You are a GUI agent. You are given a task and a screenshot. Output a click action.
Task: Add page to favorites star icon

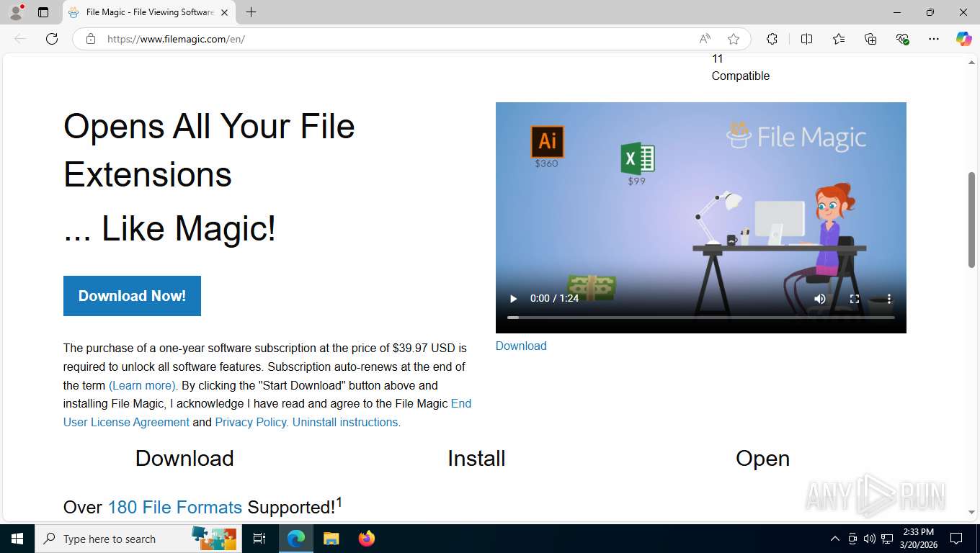tap(734, 39)
